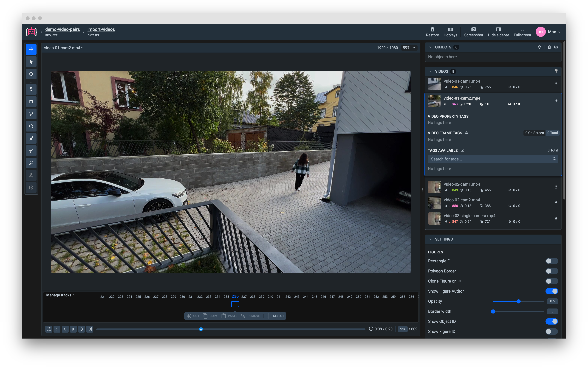Delete all objects with trash icon
This screenshot has height=370, width=588.
click(549, 47)
